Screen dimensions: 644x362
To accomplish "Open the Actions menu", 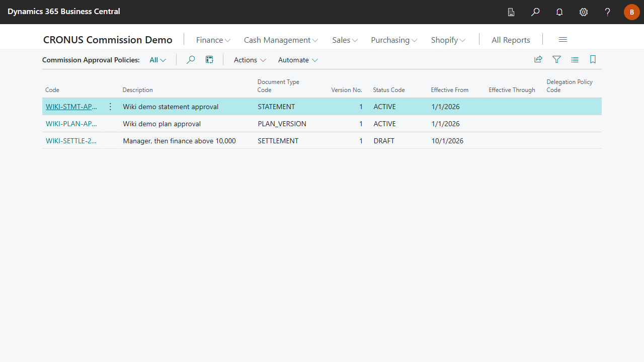I will click(x=250, y=60).
